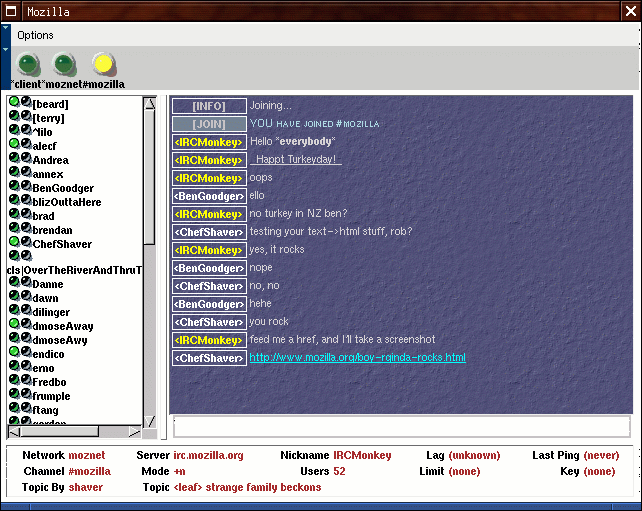Click the horizontal scrollbar right arrow

(135, 432)
